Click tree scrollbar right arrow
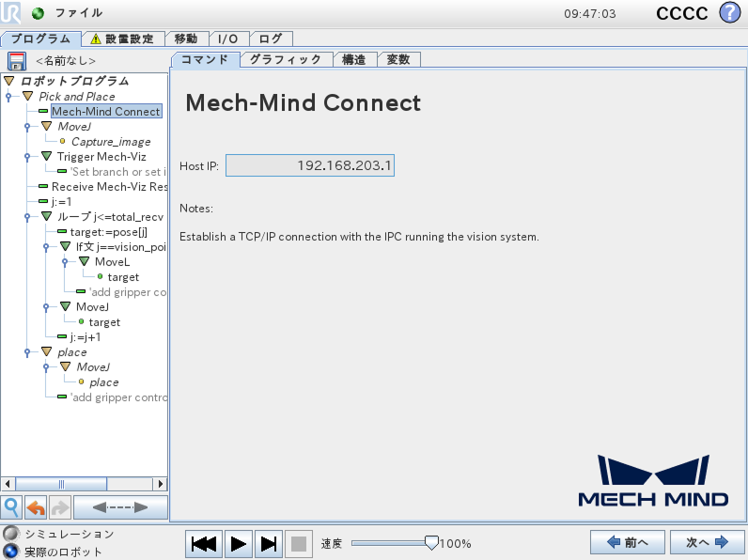748x560 pixels. pyautogui.click(x=161, y=484)
